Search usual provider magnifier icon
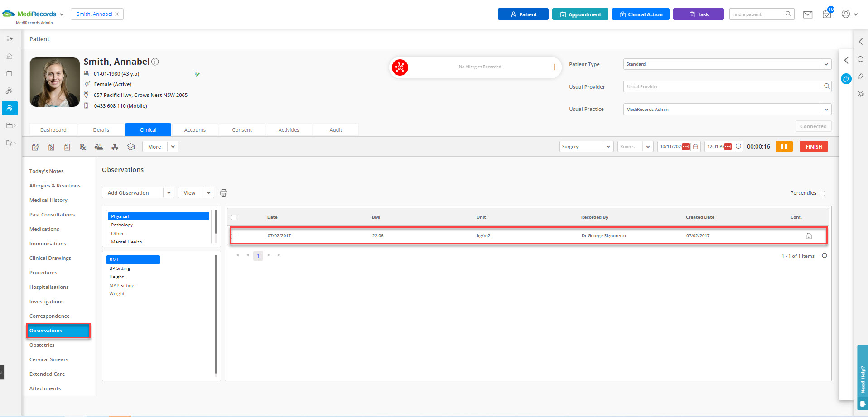This screenshot has height=417, width=868. point(827,86)
